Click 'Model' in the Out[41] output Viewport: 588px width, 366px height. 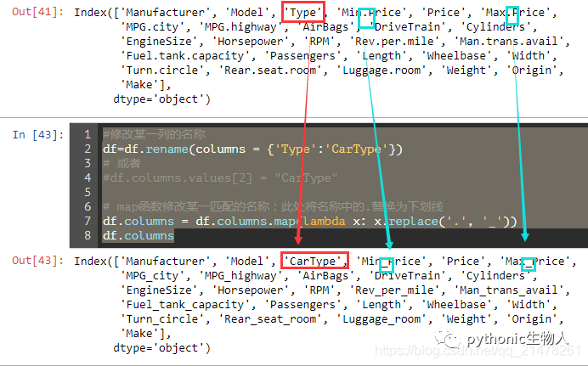point(246,13)
